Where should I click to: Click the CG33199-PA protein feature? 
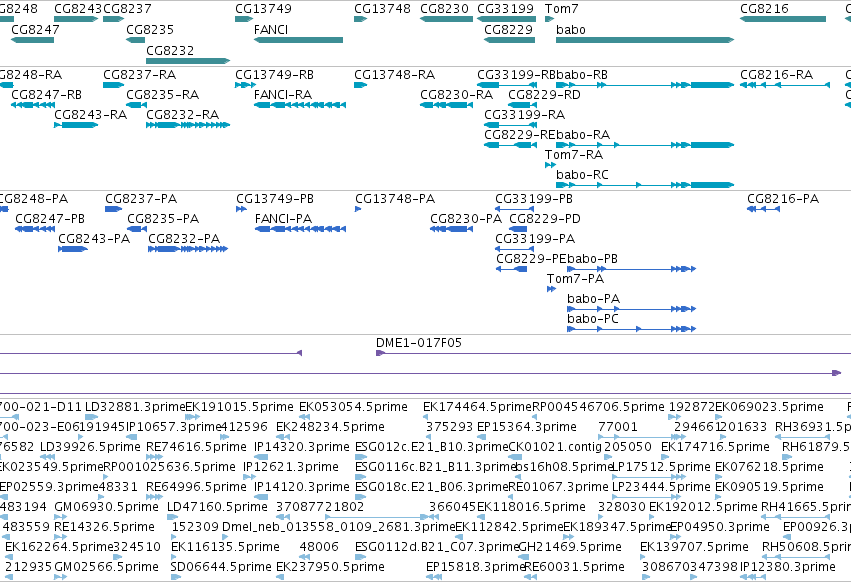515,249
